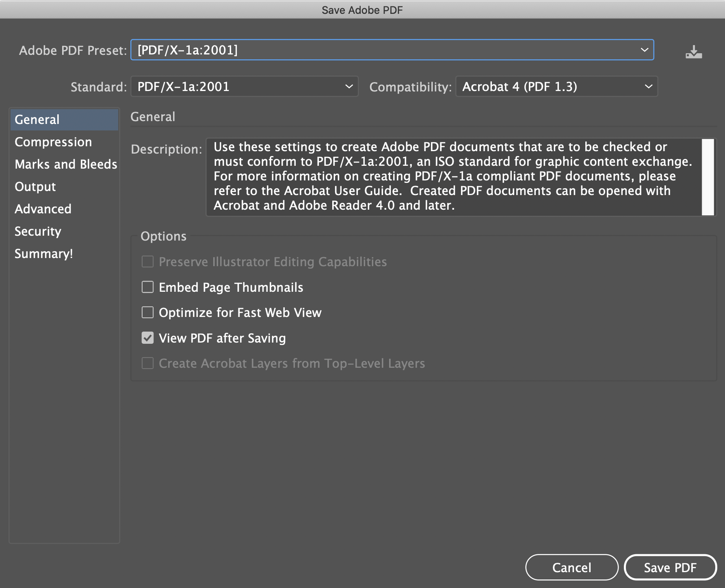Open the Adobe PDF Preset dropdown
725x588 pixels.
pyautogui.click(x=392, y=50)
